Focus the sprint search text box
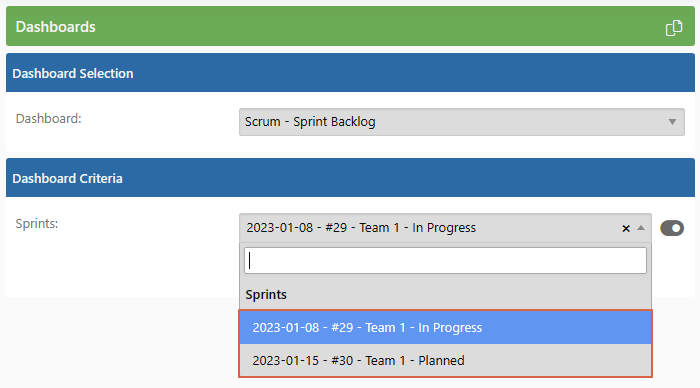The image size is (700, 388). coord(445,261)
